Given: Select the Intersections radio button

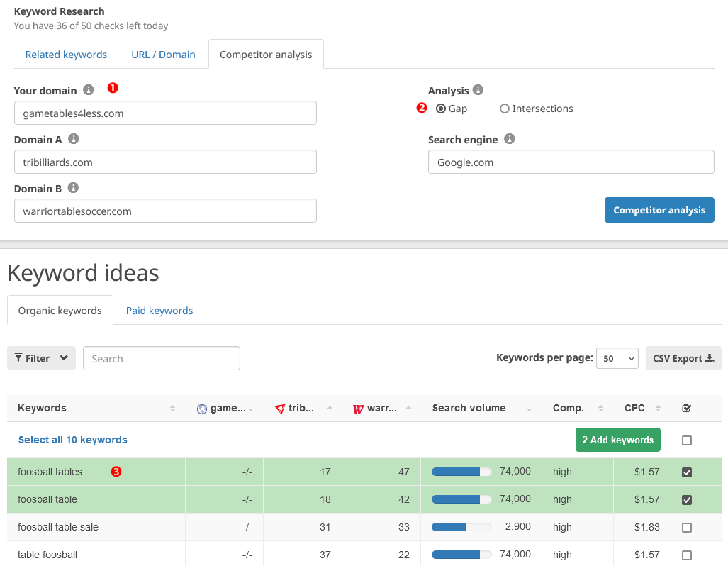Looking at the screenshot, I should click(x=504, y=109).
